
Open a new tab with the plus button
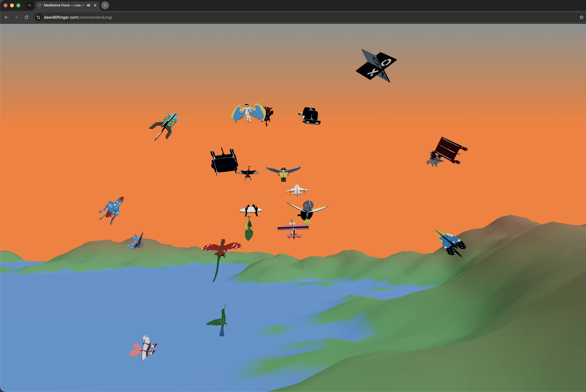105,5
